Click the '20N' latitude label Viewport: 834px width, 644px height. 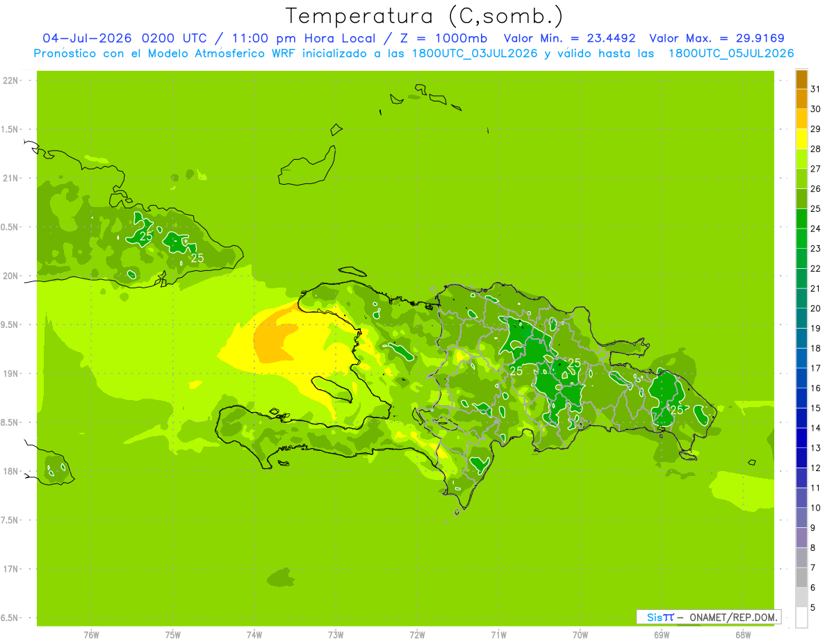[x=11, y=276]
